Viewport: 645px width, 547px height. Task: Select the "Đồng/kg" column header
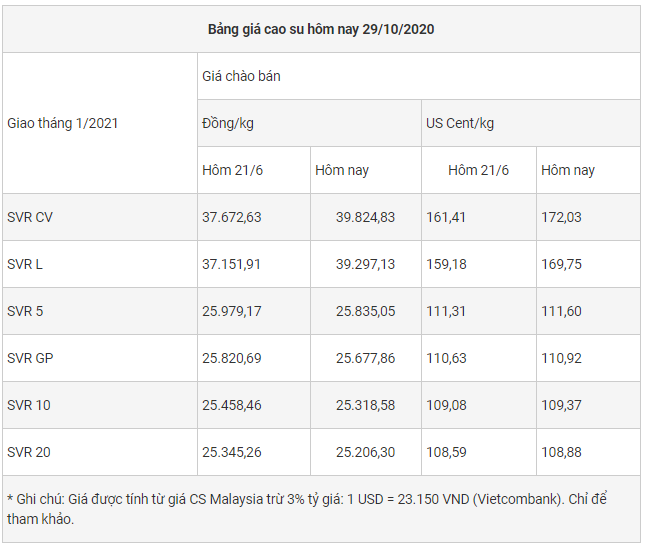pos(227,123)
